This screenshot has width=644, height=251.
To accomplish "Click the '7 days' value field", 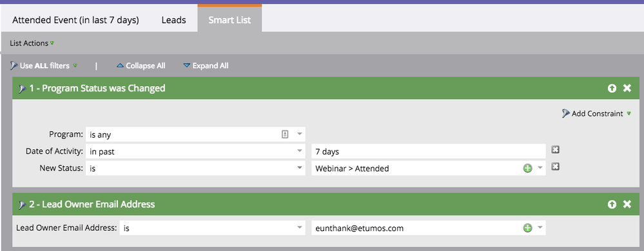I will pyautogui.click(x=429, y=151).
